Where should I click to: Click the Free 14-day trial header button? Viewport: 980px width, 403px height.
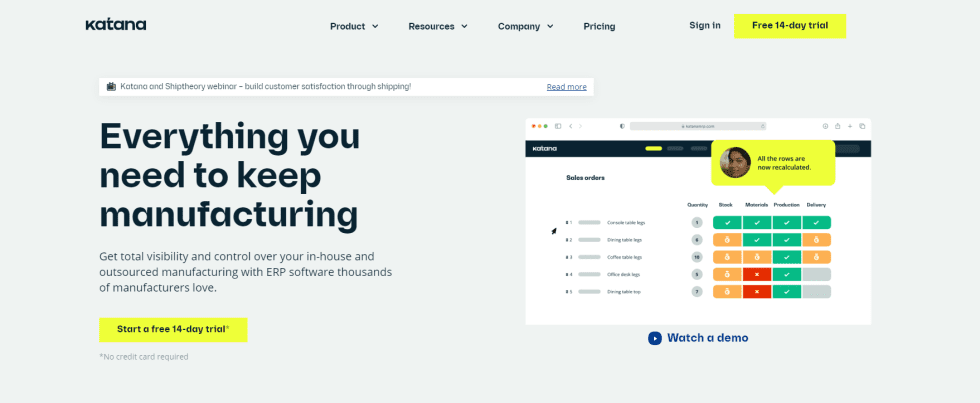coord(789,26)
